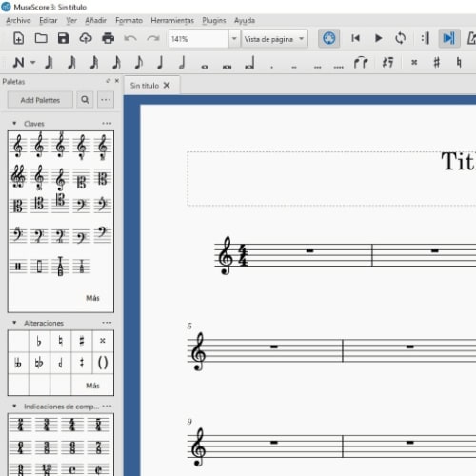
Task: Select the quarter note duration
Action: (160, 62)
